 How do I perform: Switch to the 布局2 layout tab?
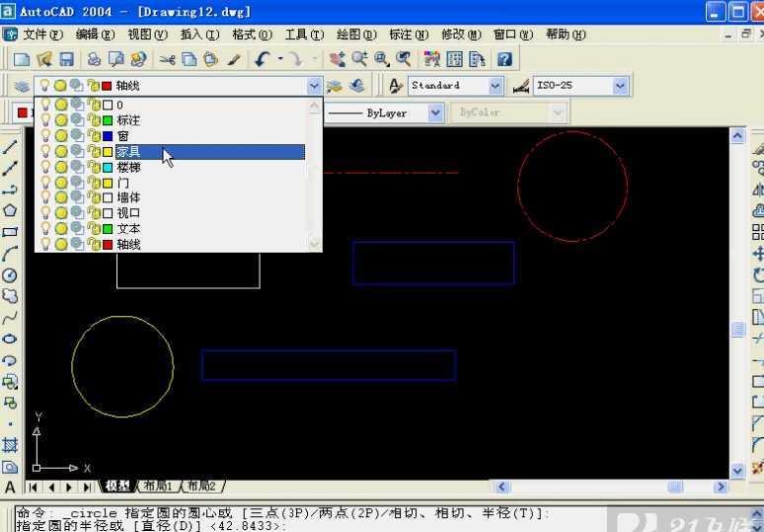pos(201,486)
